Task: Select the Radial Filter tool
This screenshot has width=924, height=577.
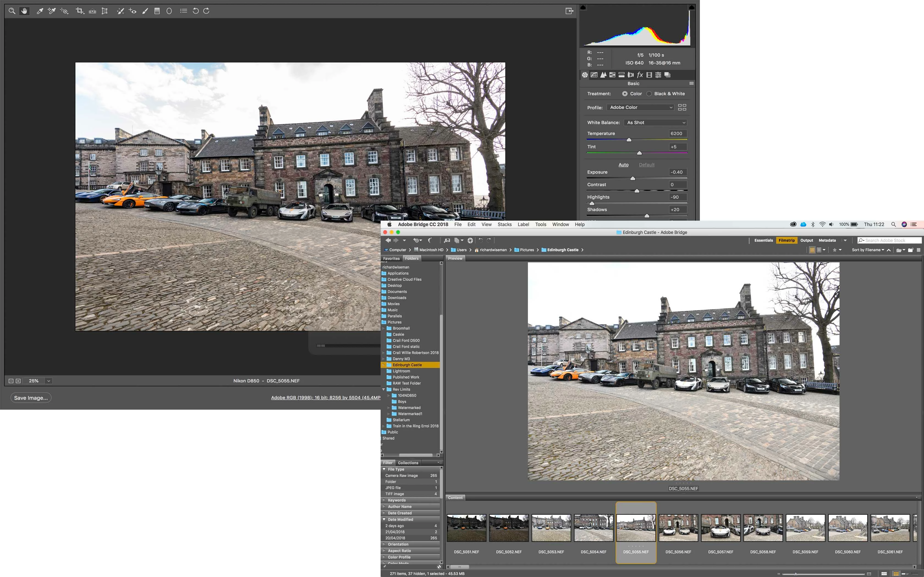Action: (x=169, y=11)
